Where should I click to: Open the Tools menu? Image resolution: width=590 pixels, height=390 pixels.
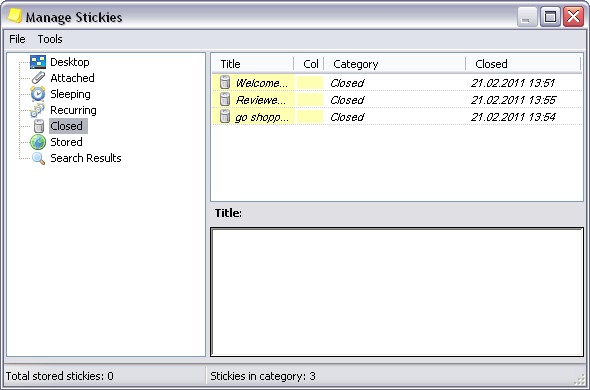[50, 39]
